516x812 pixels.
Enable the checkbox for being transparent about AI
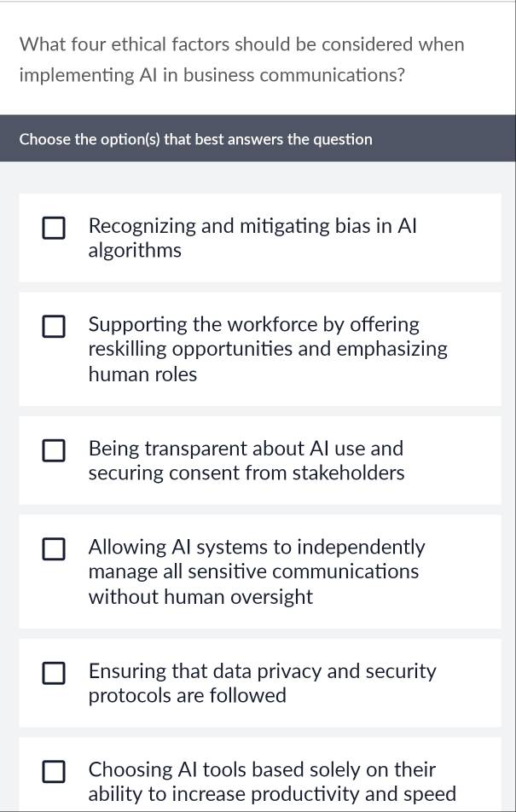click(x=54, y=450)
